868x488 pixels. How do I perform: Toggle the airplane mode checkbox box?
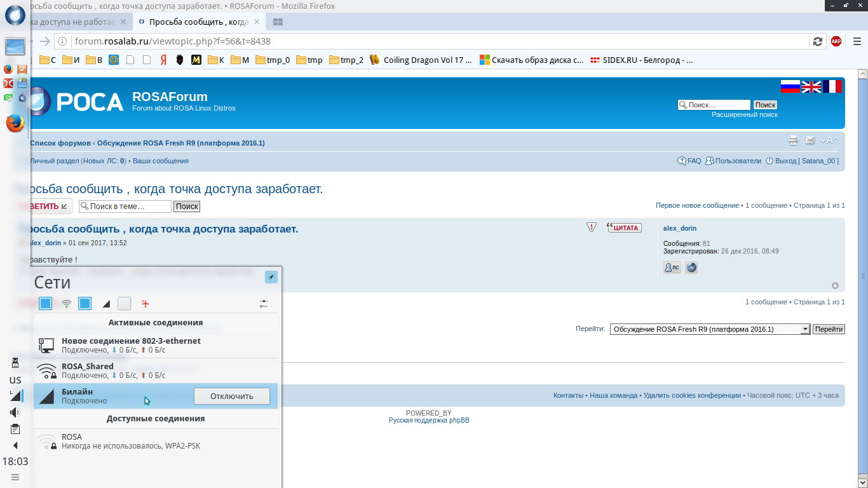point(125,304)
